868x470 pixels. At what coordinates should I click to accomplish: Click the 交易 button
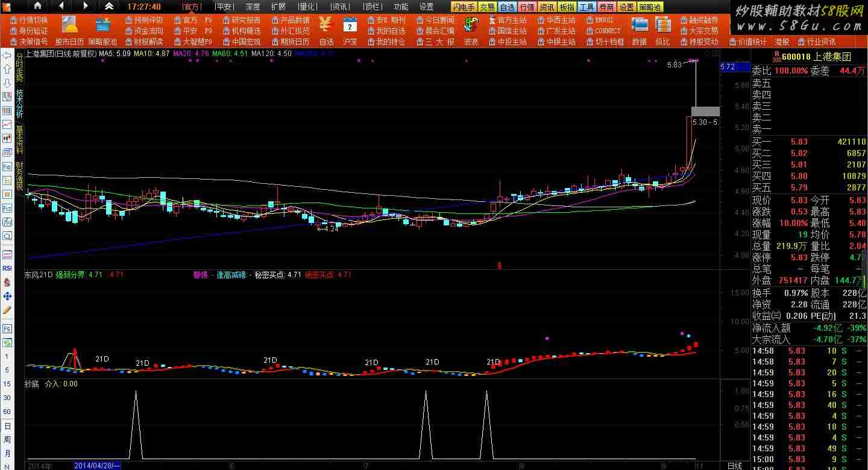[x=488, y=7]
